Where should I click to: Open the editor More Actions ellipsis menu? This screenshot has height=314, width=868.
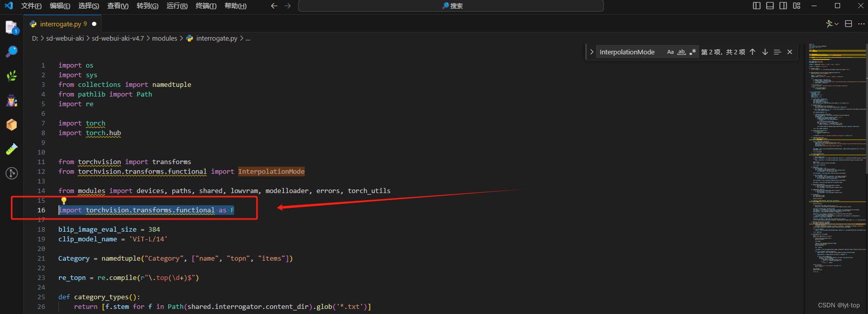pyautogui.click(x=861, y=24)
